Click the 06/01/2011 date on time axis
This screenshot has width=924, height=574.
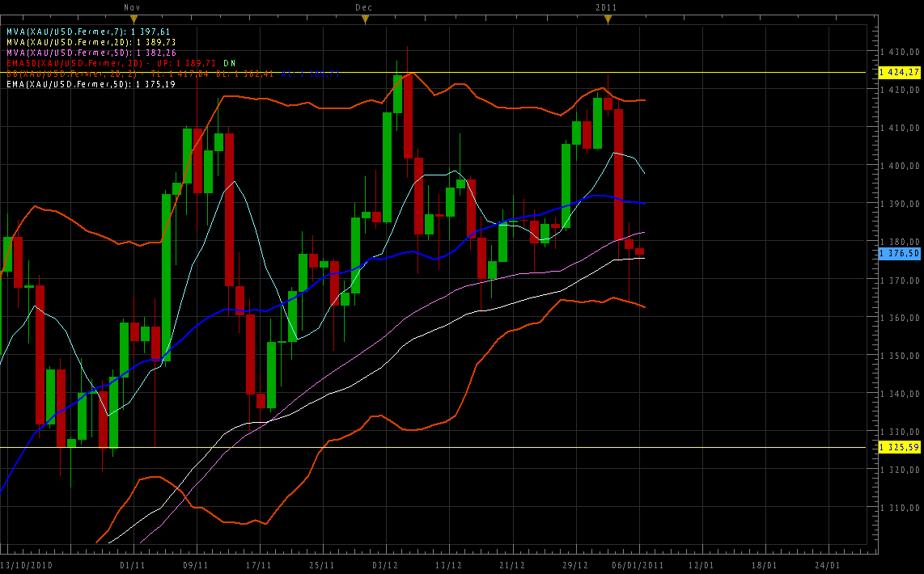pyautogui.click(x=639, y=565)
